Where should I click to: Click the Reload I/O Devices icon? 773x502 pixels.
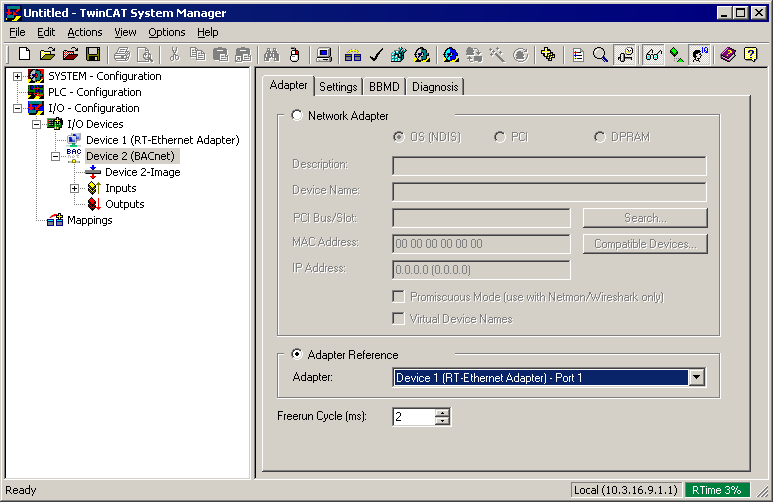click(474, 54)
